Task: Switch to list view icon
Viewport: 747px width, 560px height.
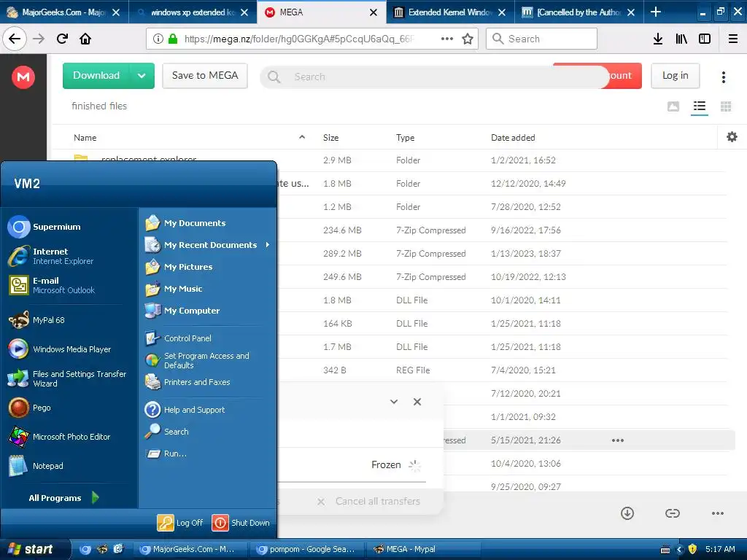Action: [700, 106]
